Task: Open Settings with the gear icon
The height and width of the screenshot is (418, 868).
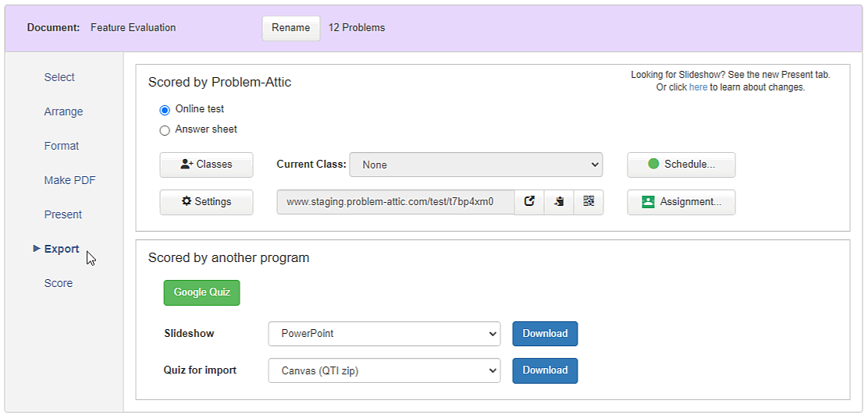Action: click(x=207, y=202)
